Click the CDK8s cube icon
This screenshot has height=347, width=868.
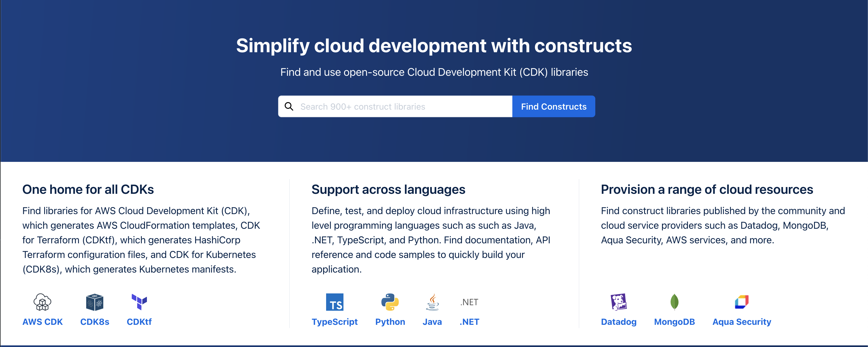tap(95, 302)
